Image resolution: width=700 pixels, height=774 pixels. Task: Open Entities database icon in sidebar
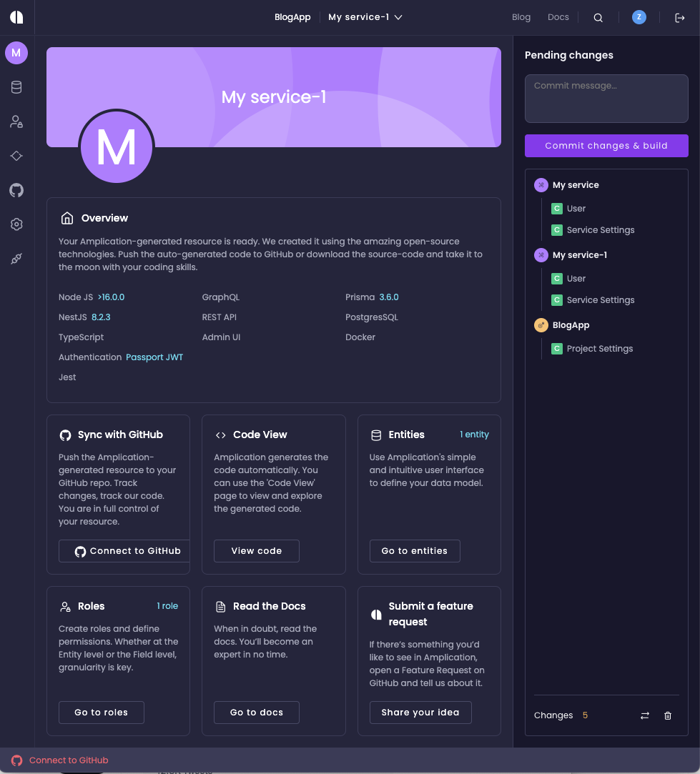point(16,87)
